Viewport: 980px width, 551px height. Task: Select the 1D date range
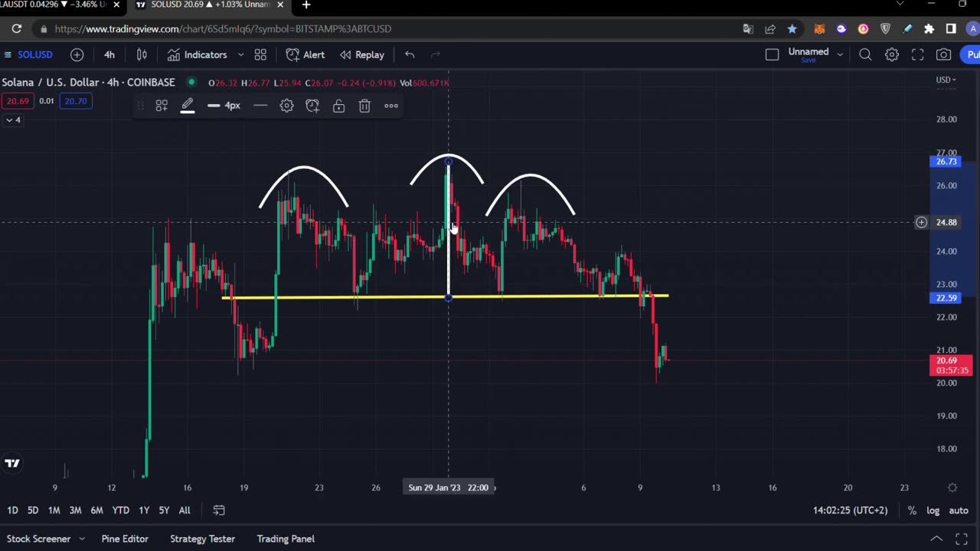(x=12, y=510)
